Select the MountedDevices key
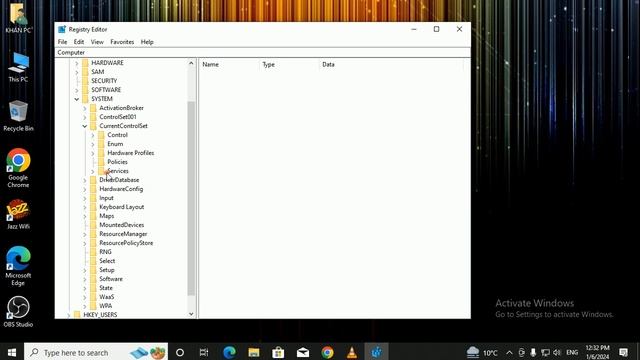This screenshot has height=360, width=640. 122,225
